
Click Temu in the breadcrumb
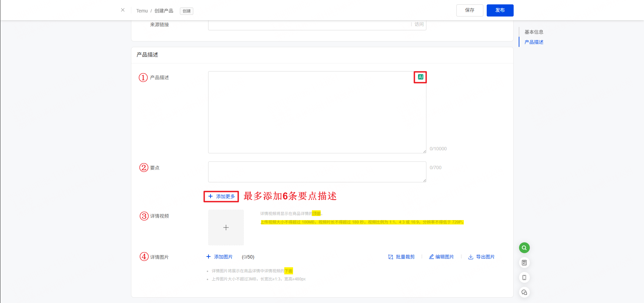pos(142,11)
